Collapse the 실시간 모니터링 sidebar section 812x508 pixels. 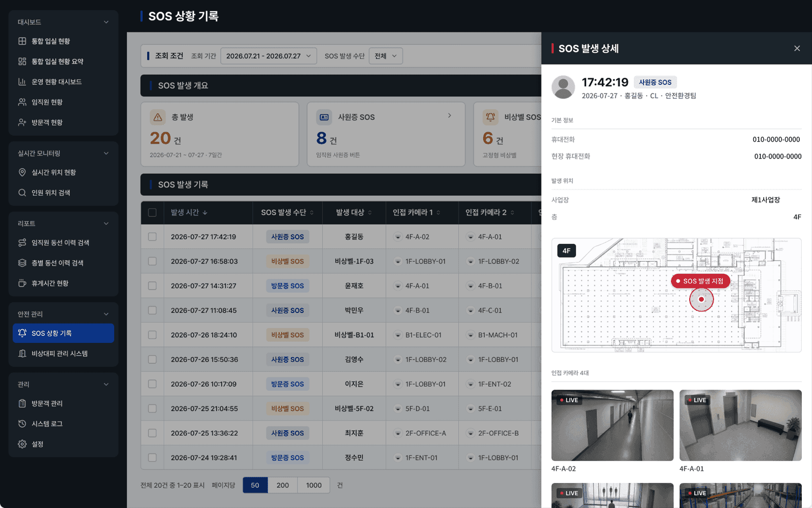pyautogui.click(x=106, y=153)
